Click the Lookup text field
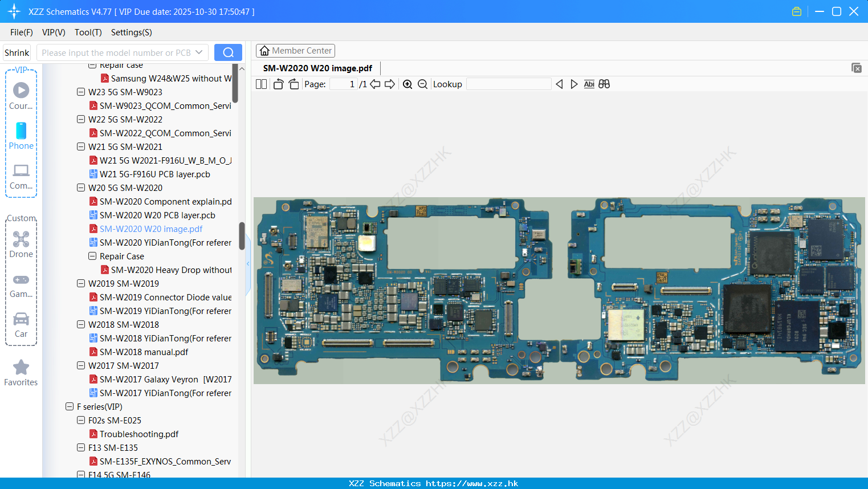868x489 pixels. 508,84
